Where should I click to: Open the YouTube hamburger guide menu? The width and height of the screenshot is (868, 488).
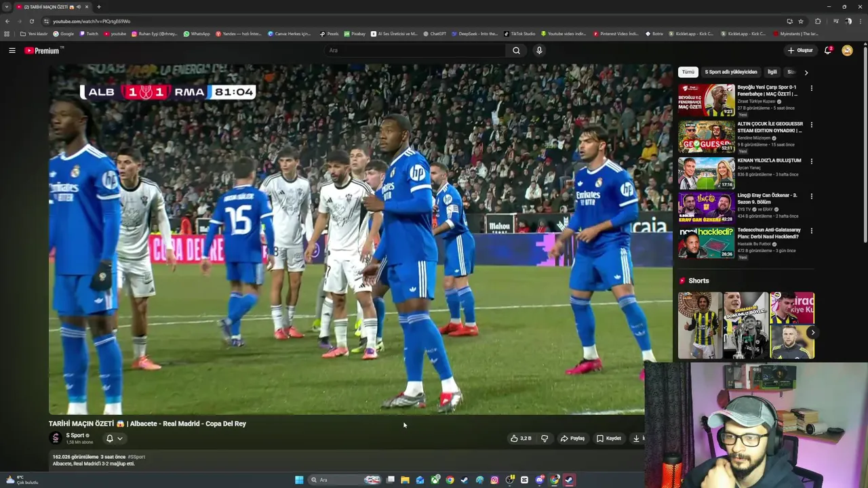pos(12,50)
